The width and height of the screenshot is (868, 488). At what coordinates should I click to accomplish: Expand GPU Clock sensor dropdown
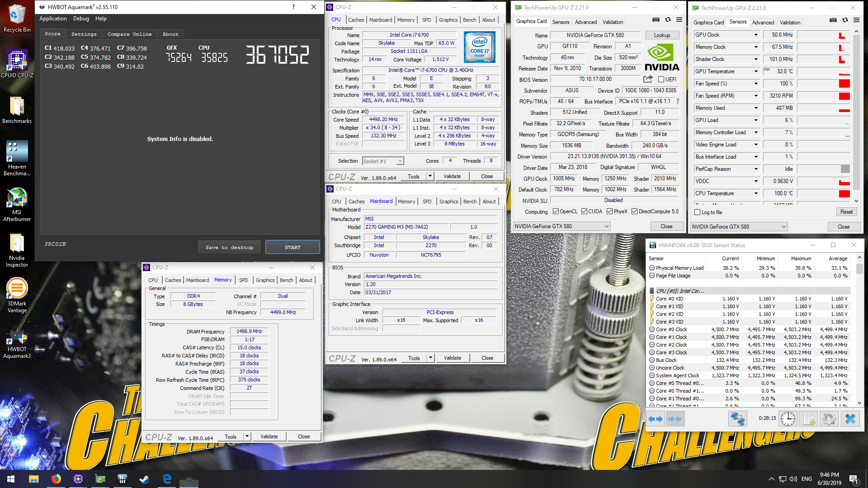[x=755, y=35]
